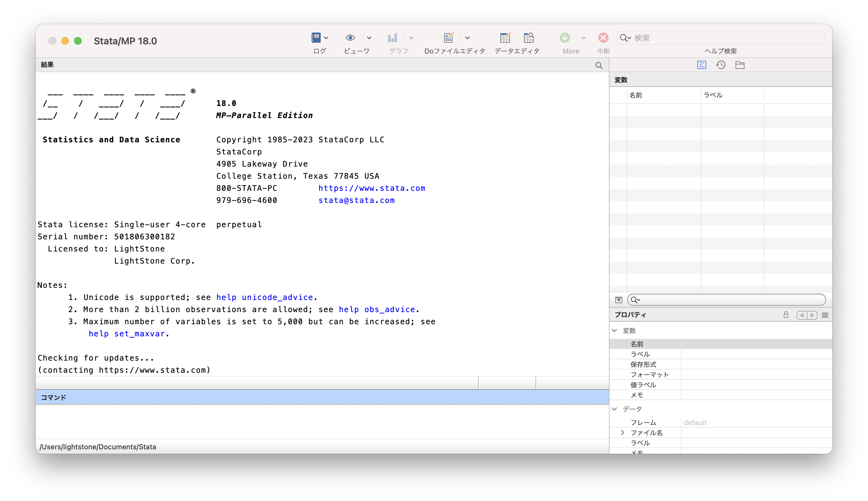Click the red Break (中断) icon
The height and width of the screenshot is (501, 868).
pyautogui.click(x=603, y=38)
